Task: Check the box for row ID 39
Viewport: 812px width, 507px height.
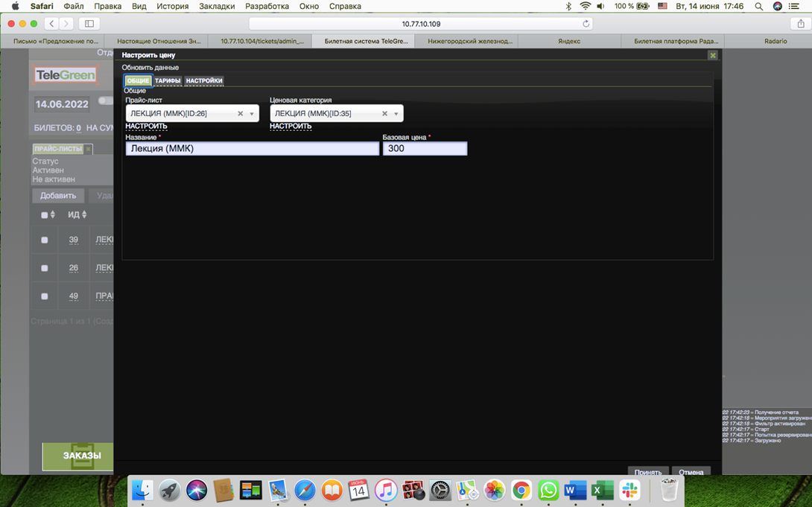Action: (45, 240)
